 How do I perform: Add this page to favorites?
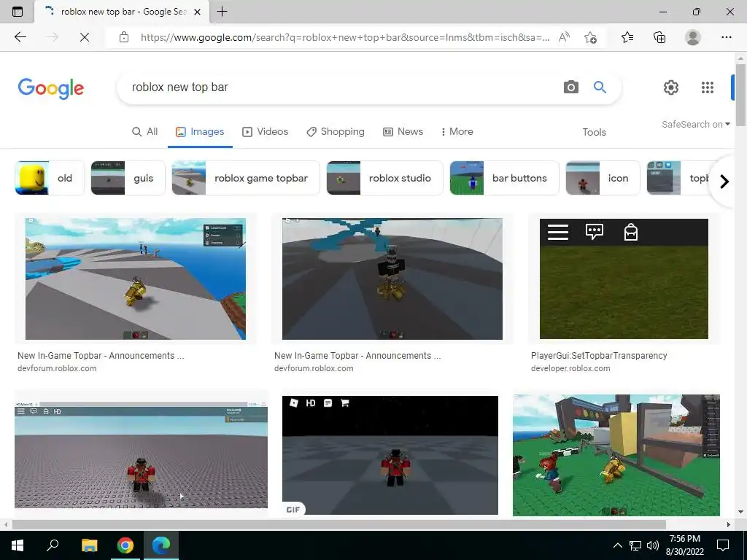tap(590, 37)
